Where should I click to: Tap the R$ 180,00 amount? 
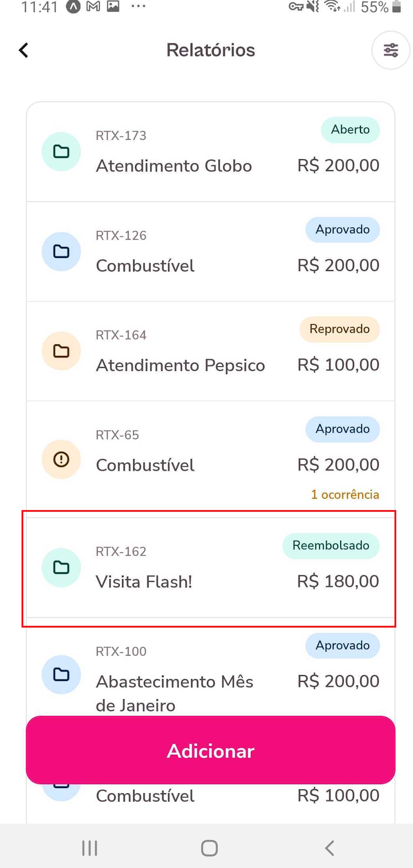point(338,582)
